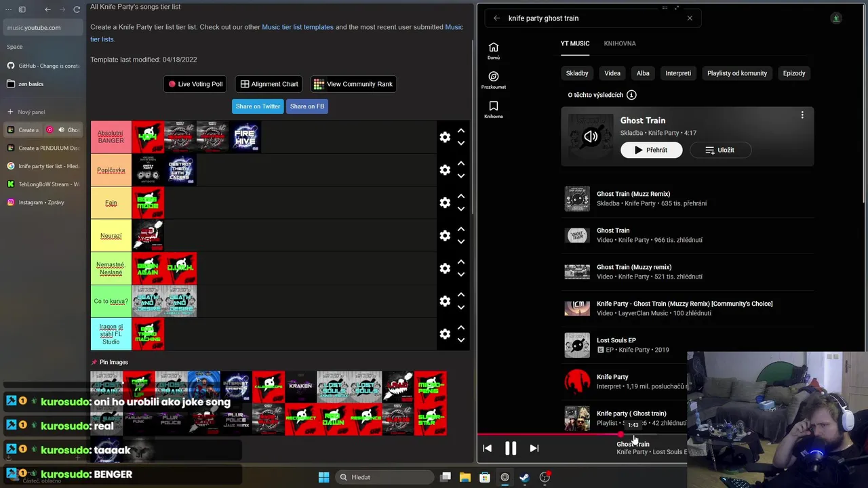Switch to Instagram Zprávy tab
The height and width of the screenshot is (488, 868).
click(x=43, y=202)
